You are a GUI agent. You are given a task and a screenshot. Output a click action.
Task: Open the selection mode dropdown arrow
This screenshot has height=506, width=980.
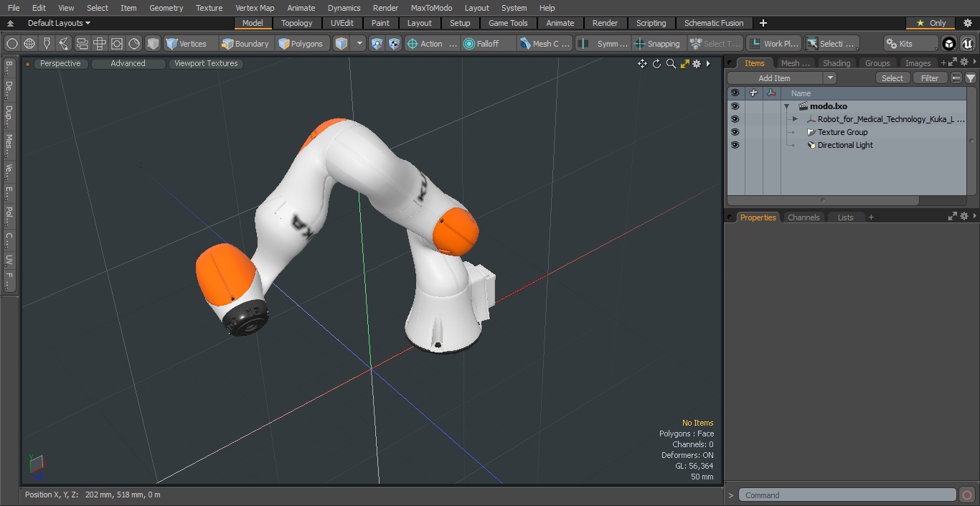[x=359, y=44]
